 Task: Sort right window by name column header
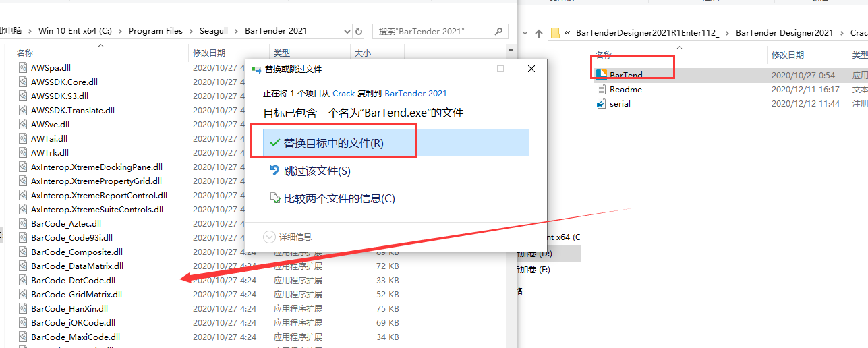tap(604, 55)
